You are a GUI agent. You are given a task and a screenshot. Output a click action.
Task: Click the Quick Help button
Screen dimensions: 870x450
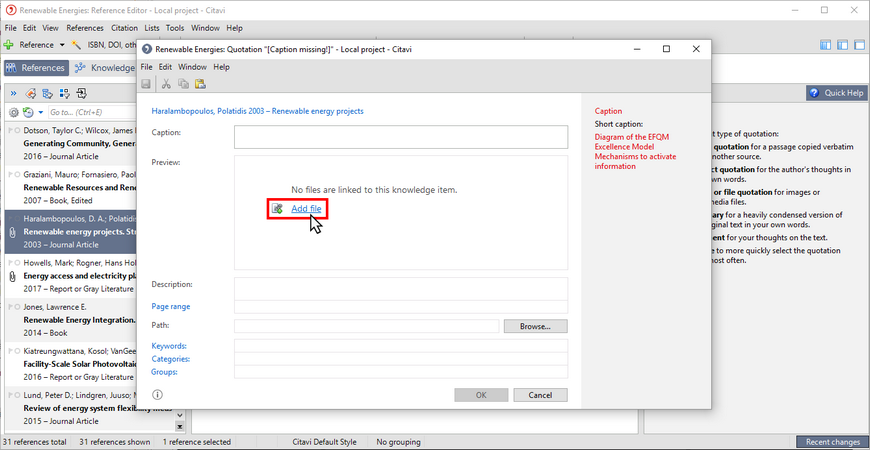point(836,93)
